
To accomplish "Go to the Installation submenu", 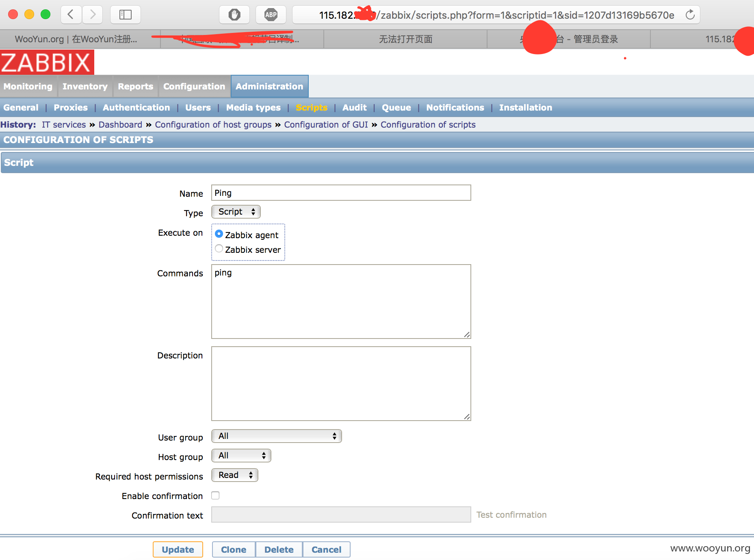I will tap(525, 108).
